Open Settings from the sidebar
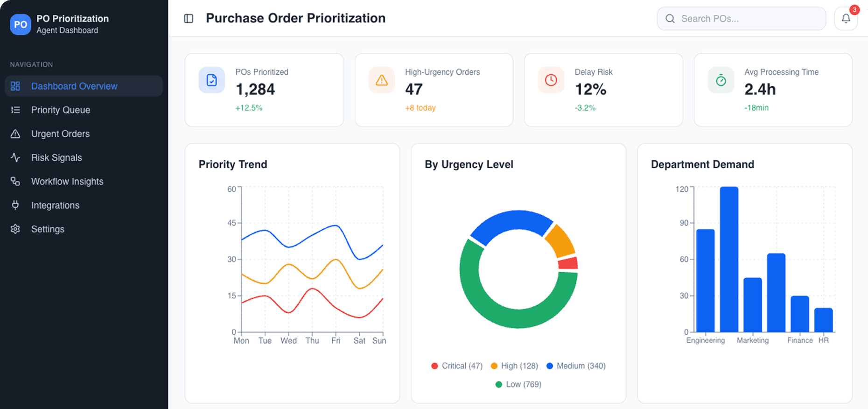This screenshot has width=868, height=409. point(84,229)
